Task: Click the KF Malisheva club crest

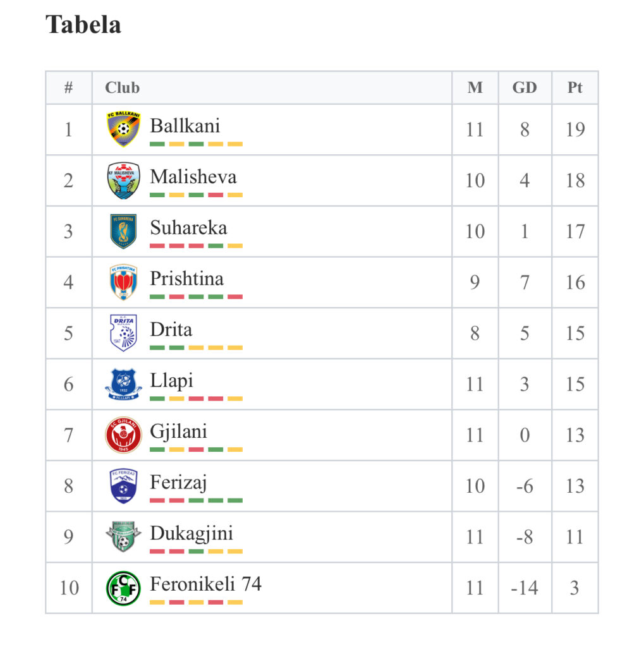Action: tap(123, 180)
